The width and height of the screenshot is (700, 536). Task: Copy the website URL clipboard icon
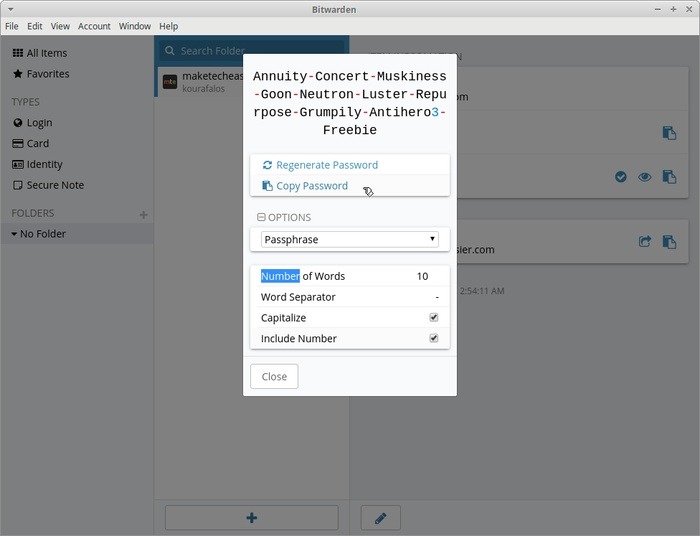[x=669, y=241]
